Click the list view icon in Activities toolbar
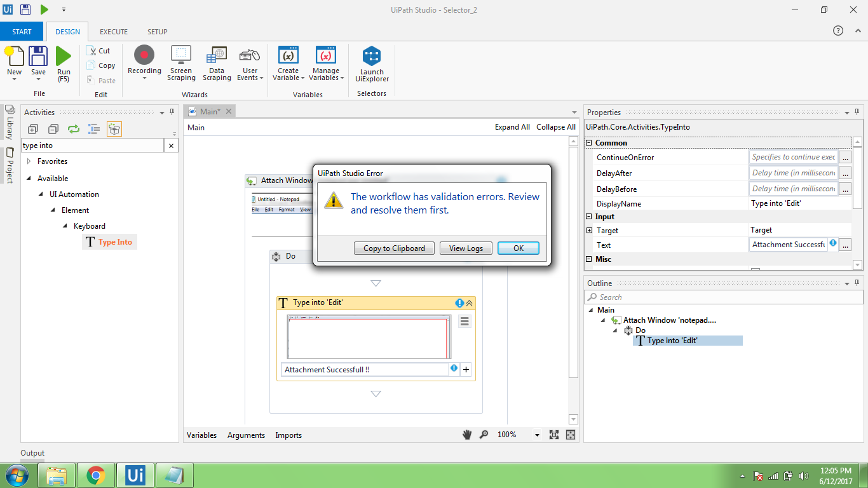 94,129
